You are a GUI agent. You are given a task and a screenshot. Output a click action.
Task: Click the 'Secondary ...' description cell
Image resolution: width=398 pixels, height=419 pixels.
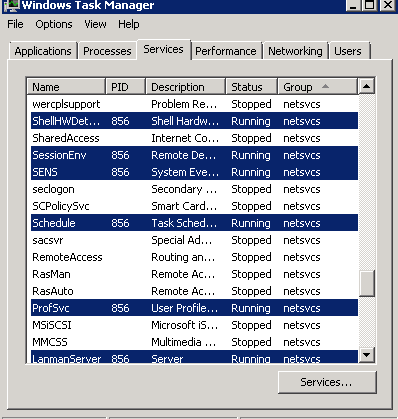tap(184, 189)
